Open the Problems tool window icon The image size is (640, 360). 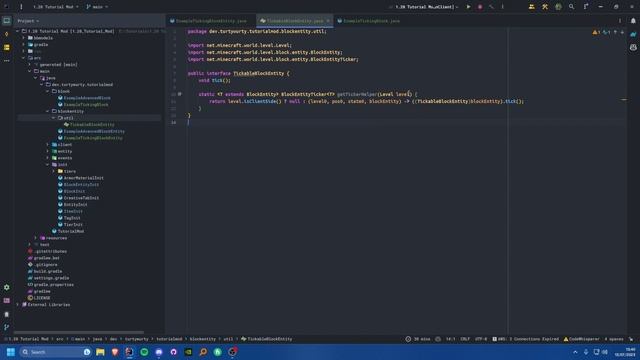coord(7,314)
